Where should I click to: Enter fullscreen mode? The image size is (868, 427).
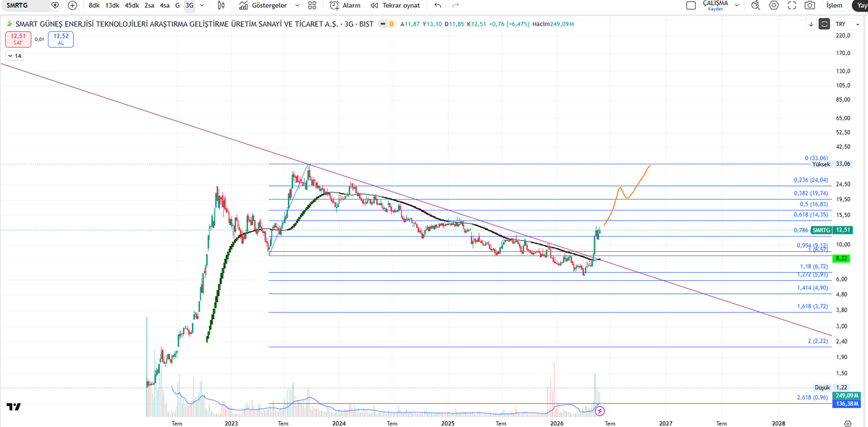(x=791, y=5)
